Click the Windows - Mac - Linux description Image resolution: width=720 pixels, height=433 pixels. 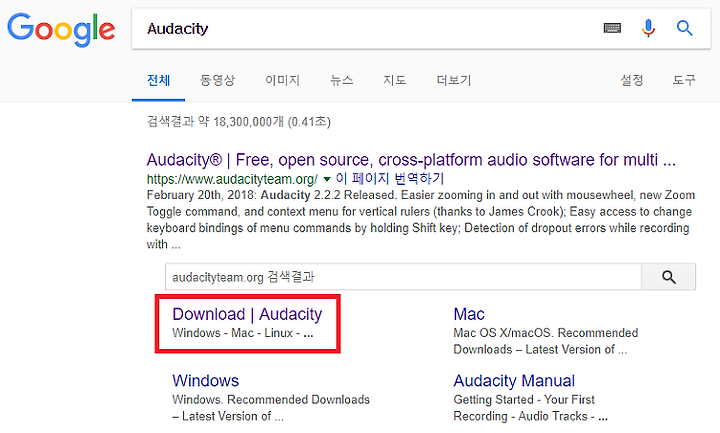[242, 333]
